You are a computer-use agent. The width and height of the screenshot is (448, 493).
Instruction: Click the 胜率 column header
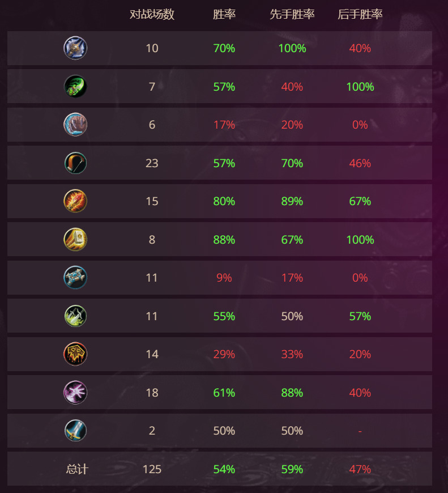(224, 14)
